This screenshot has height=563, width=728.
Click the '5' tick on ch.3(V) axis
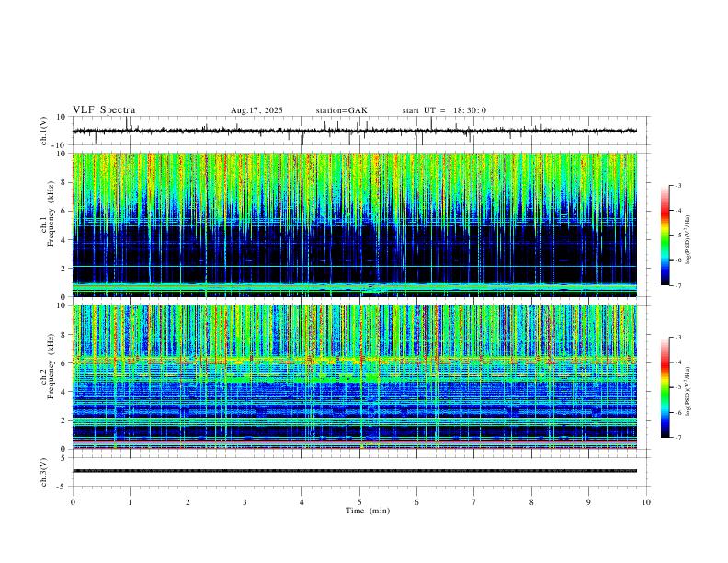click(x=63, y=458)
